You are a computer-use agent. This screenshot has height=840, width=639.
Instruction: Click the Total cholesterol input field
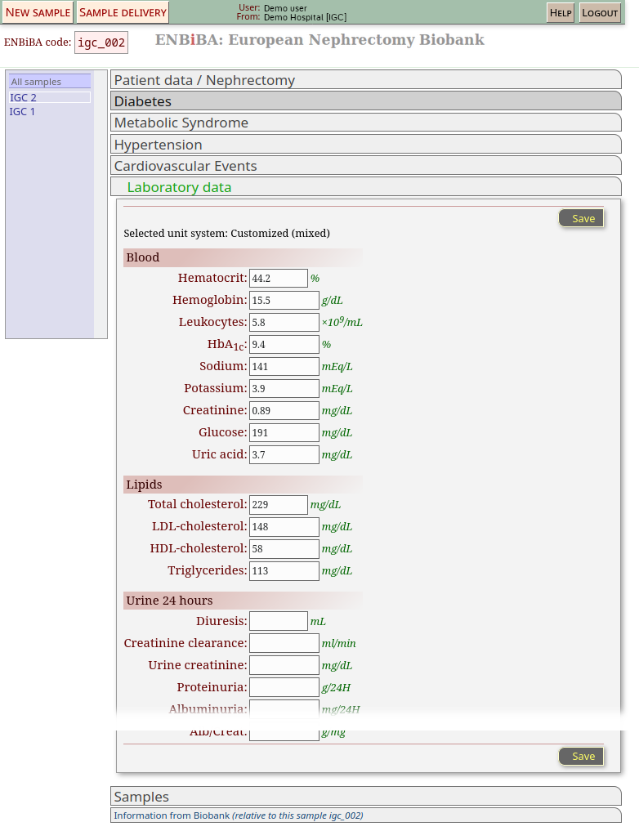click(278, 505)
